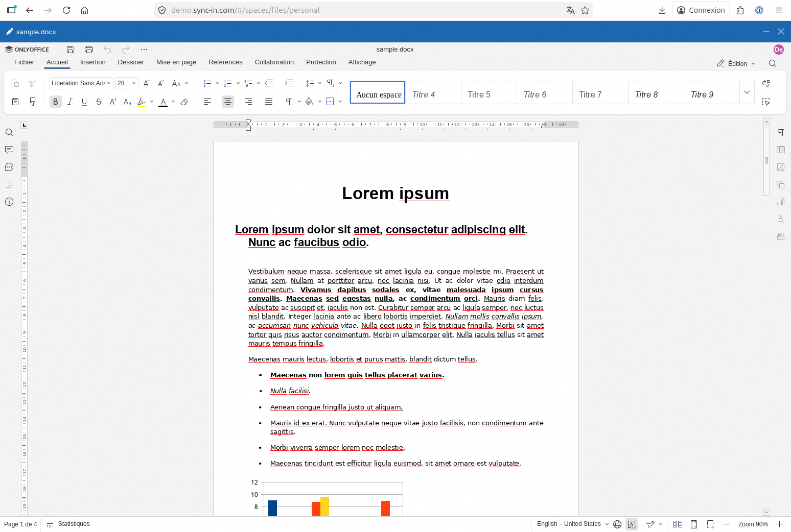Copy selection with the copy icon
791x532 pixels.
pyautogui.click(x=15, y=83)
